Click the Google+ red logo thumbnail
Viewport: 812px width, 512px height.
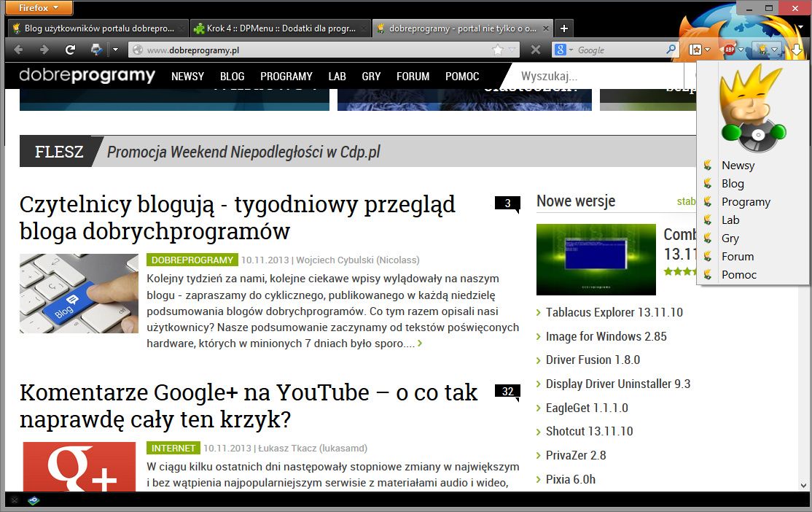tap(79, 466)
